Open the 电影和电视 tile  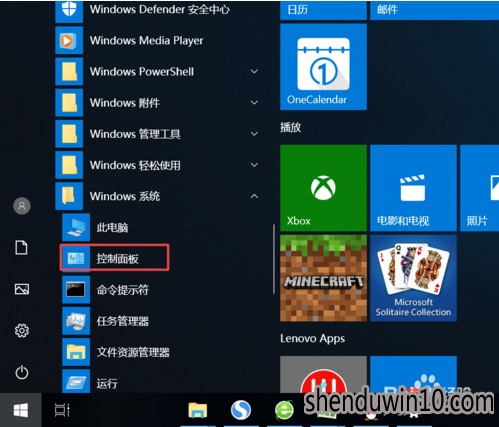click(413, 188)
